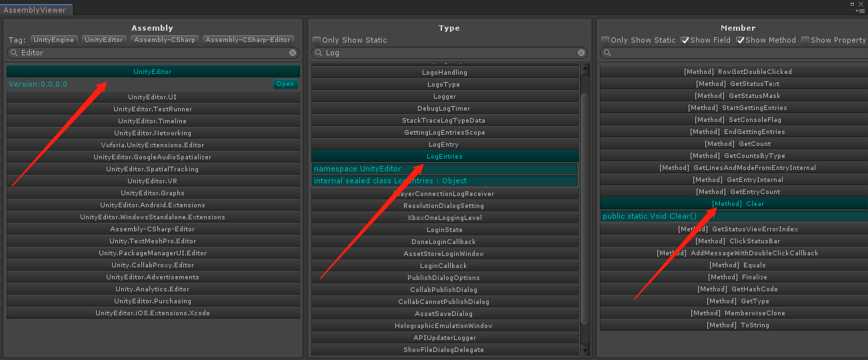Select Unity.Analytics.Editor assembly
The image size is (868, 360).
click(x=153, y=289)
